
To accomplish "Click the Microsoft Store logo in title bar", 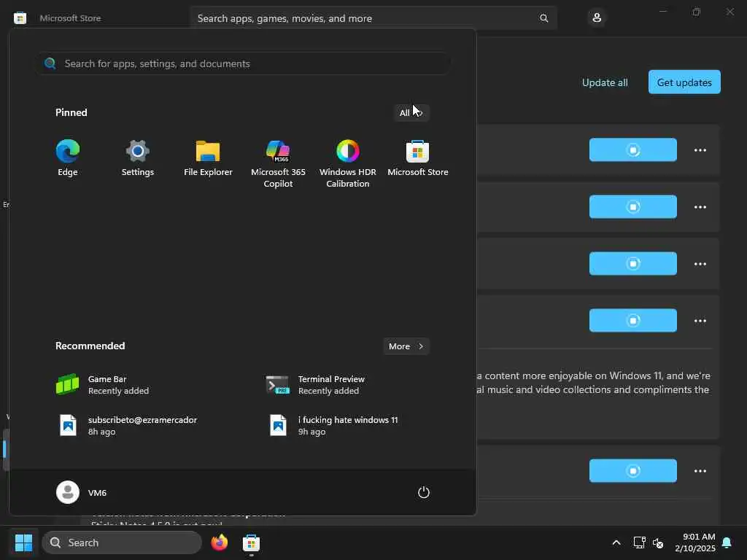I will pos(20,18).
